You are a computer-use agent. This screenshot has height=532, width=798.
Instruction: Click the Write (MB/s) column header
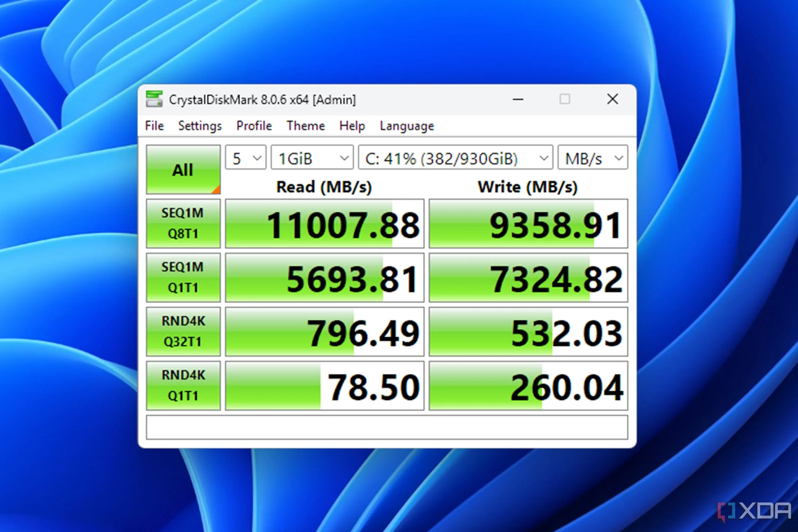tap(527, 187)
